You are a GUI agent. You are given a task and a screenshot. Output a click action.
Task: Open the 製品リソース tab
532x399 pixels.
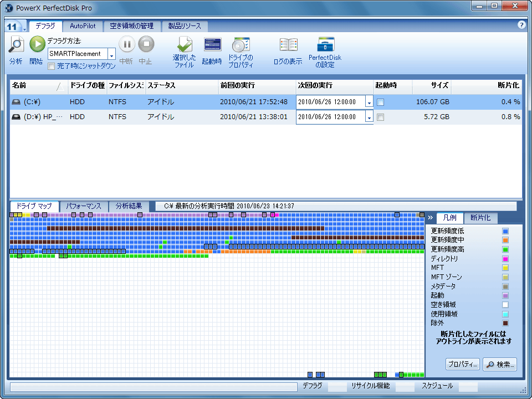click(185, 26)
